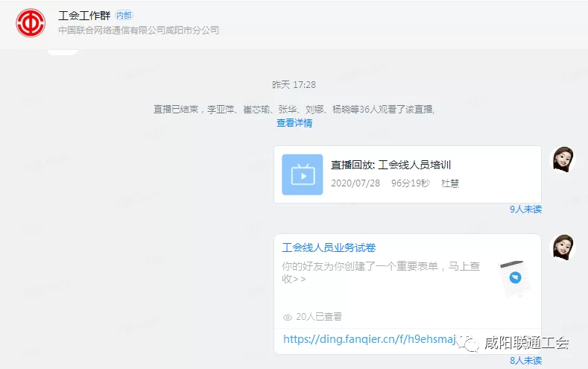This screenshot has width=588, height=369.
Task: Click sender avatar beside the form card
Action: 562,247
